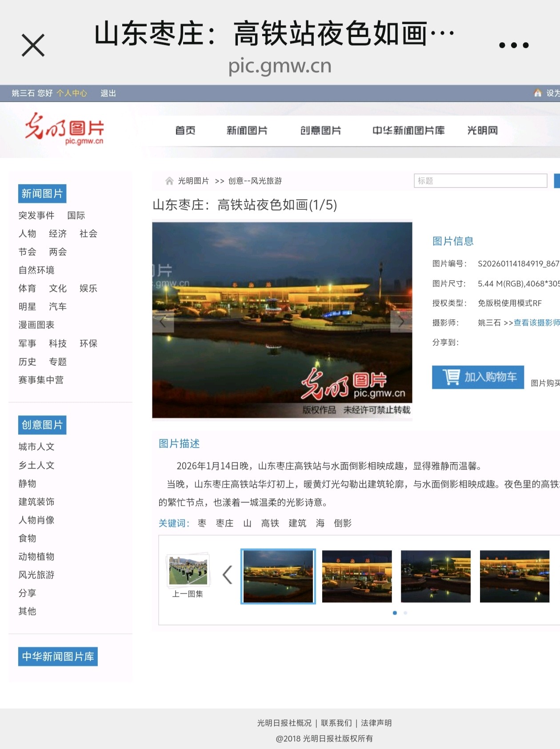
Task: Click the 标题 search input field
Action: [x=480, y=181]
